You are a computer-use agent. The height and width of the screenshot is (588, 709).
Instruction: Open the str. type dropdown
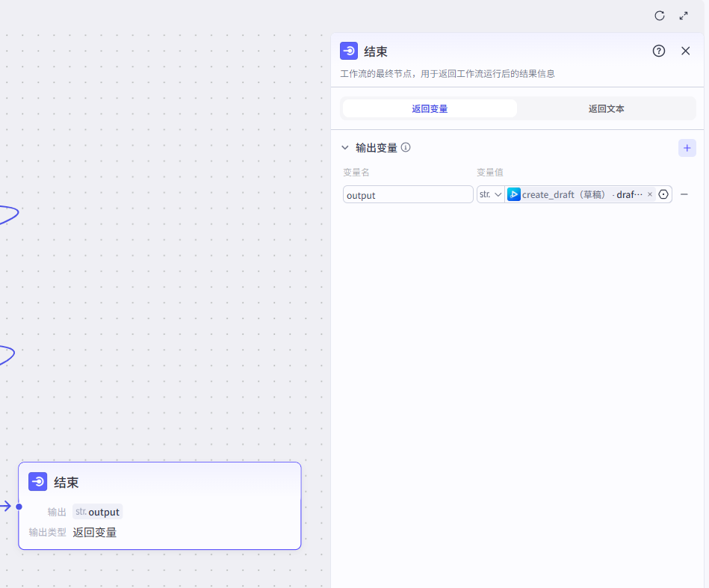pos(490,194)
